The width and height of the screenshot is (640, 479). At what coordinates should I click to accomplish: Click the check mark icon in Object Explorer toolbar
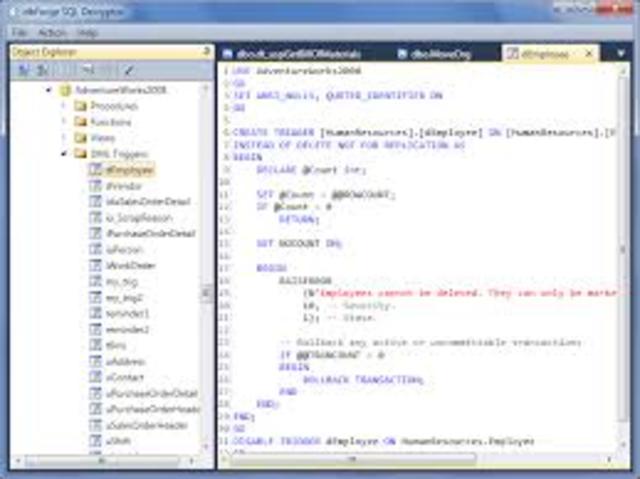[x=129, y=70]
